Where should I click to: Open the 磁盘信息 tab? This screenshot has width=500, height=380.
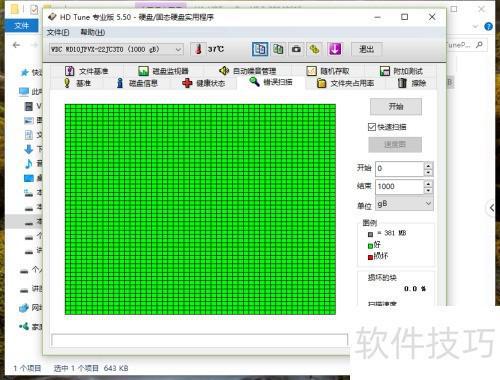[x=137, y=83]
